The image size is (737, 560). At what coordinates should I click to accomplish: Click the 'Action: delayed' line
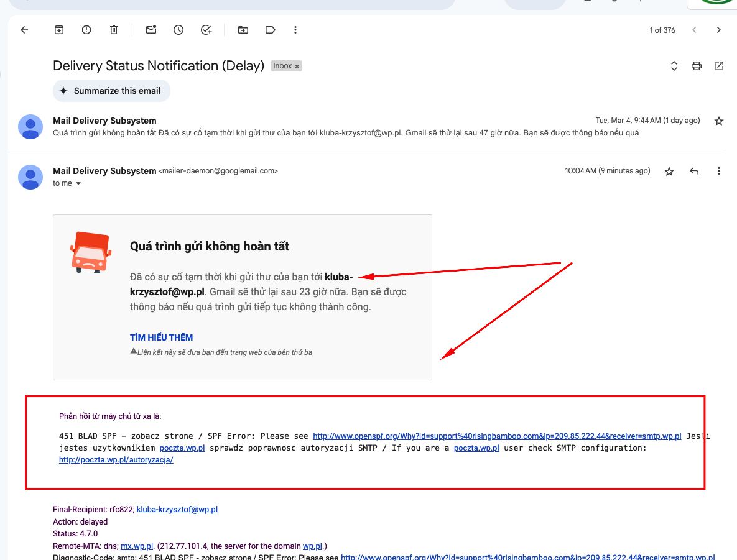click(80, 521)
